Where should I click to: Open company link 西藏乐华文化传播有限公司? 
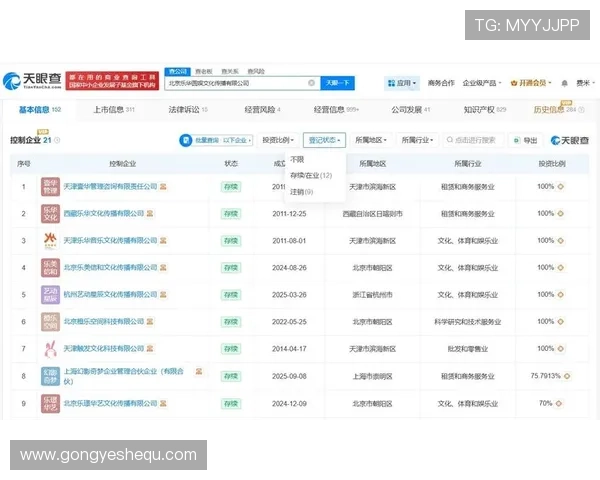click(104, 214)
